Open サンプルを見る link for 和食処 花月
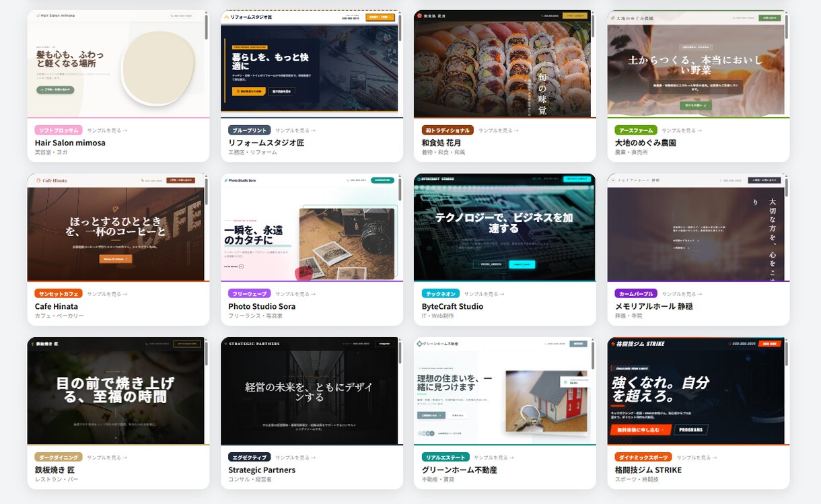The width and height of the screenshot is (821, 504). pos(499,131)
